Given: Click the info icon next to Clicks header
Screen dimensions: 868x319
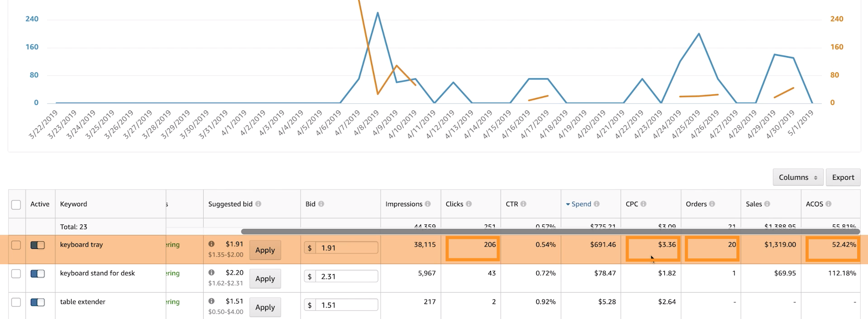Looking at the screenshot, I should pyautogui.click(x=469, y=204).
